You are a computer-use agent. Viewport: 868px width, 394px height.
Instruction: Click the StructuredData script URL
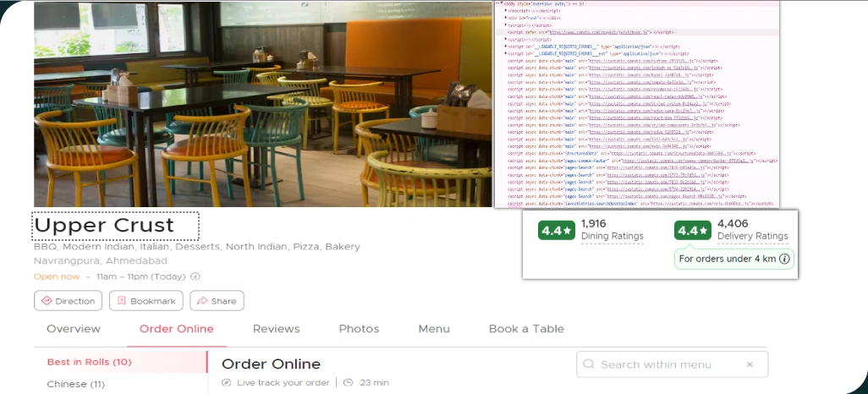[x=670, y=153]
